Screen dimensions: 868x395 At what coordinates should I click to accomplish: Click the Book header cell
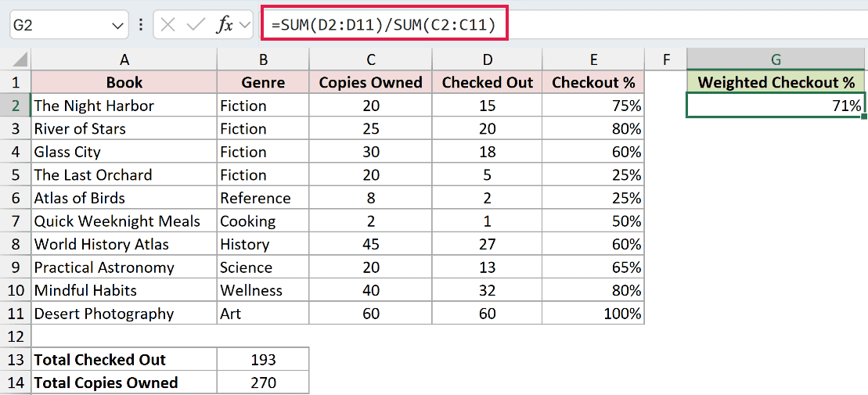124,82
